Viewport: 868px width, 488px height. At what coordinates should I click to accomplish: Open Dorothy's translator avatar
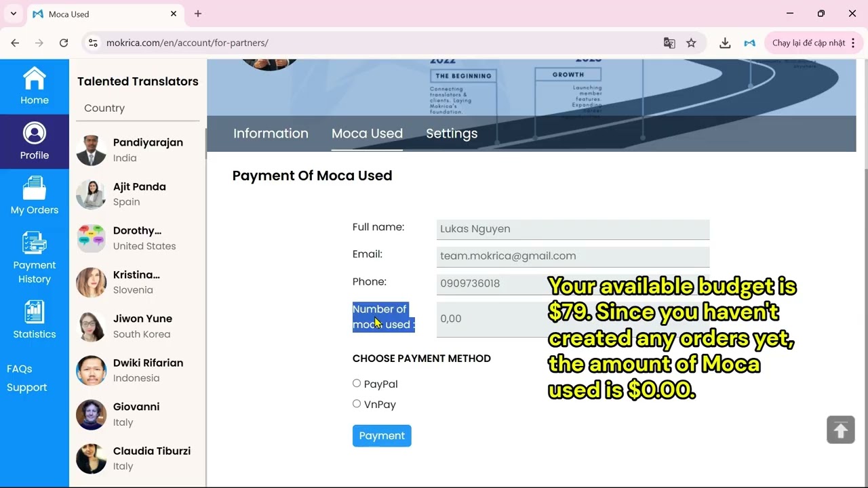tap(91, 239)
